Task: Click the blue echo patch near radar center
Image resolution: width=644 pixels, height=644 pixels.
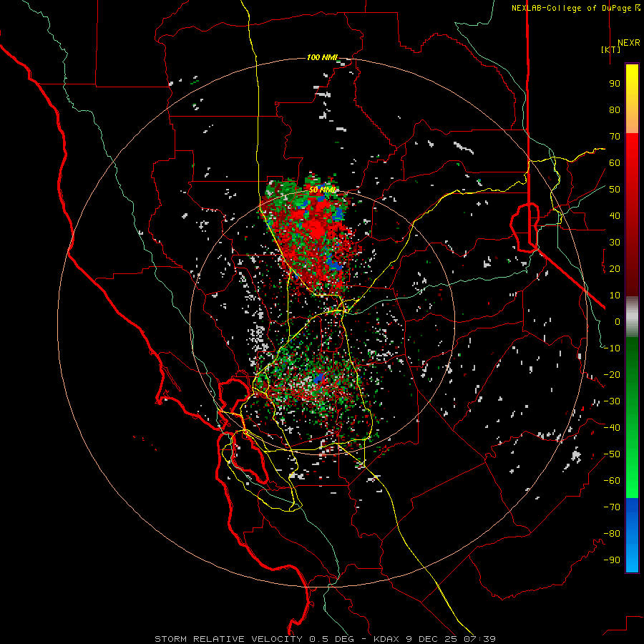Action: 318,378
